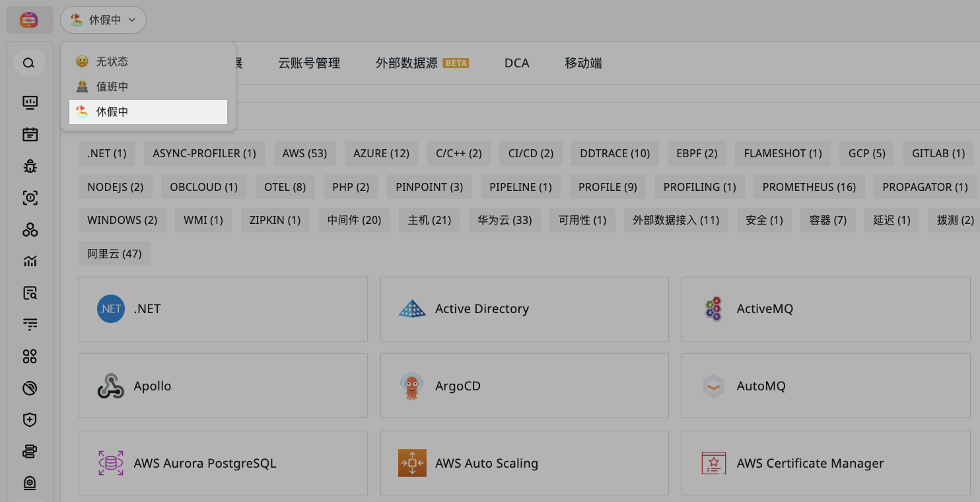Viewport: 980px width, 502px height.
Task: Filter by the DDTRACE (10) tag
Action: 615,153
